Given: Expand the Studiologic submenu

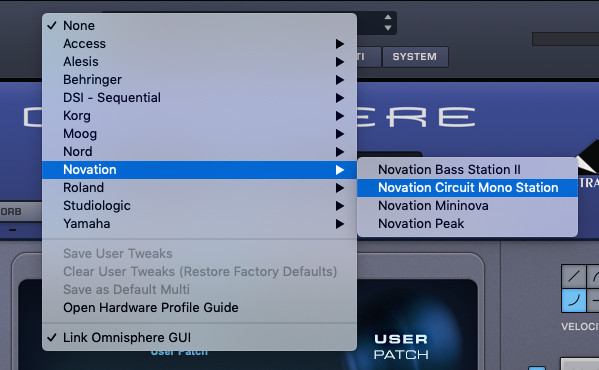Looking at the screenshot, I should click(199, 205).
